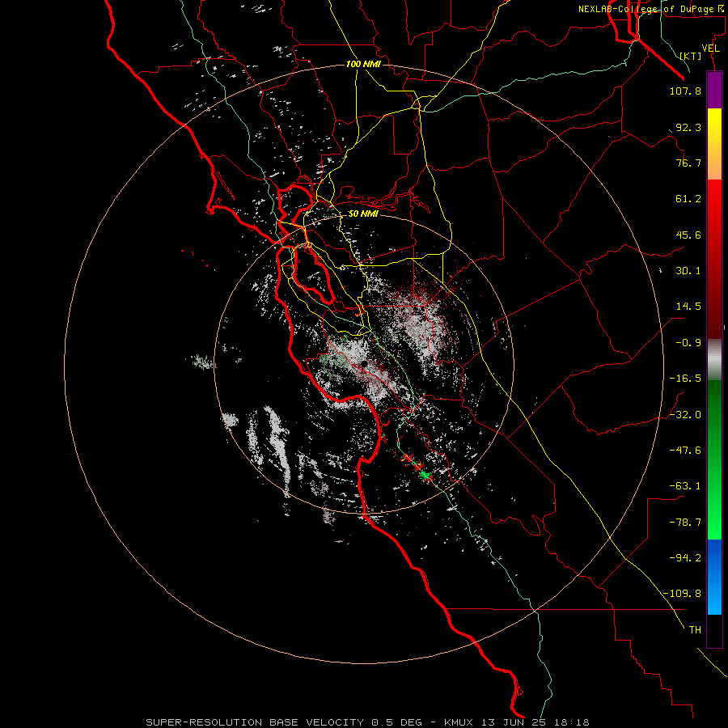Select the -32.0 scale value
This screenshot has height=728, width=728.
685,415
